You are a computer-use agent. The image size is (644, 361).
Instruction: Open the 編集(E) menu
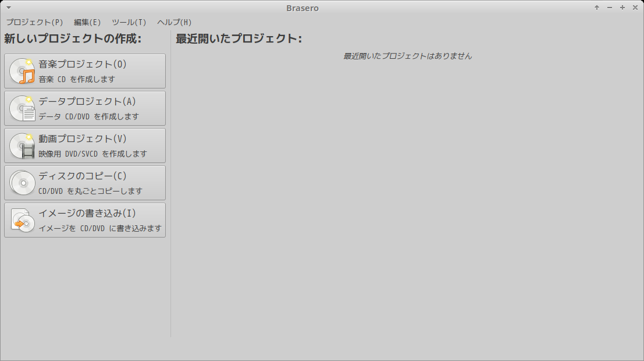pos(87,23)
